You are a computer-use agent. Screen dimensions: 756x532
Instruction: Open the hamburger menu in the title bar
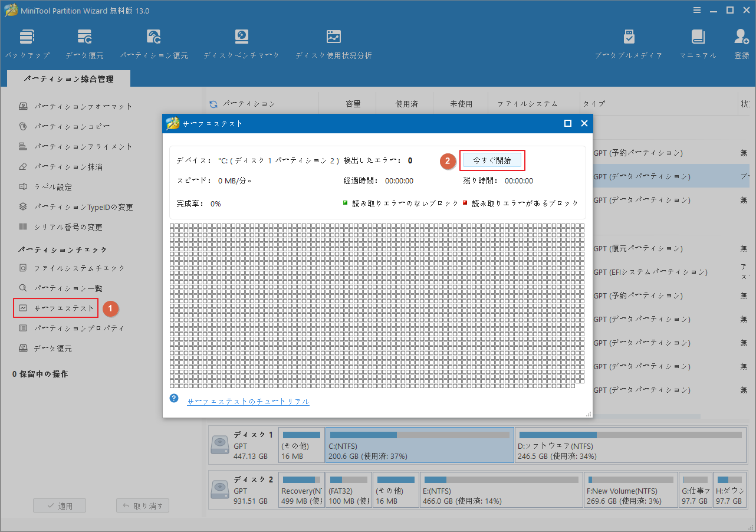coord(697,10)
